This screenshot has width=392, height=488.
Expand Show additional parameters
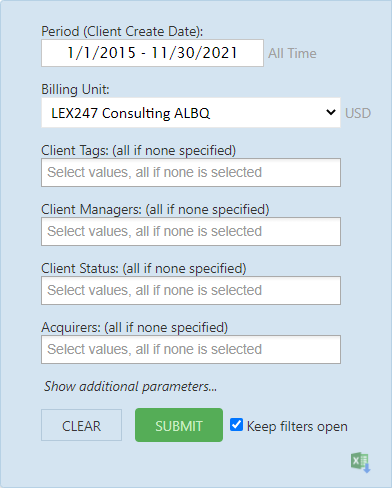[x=130, y=387]
